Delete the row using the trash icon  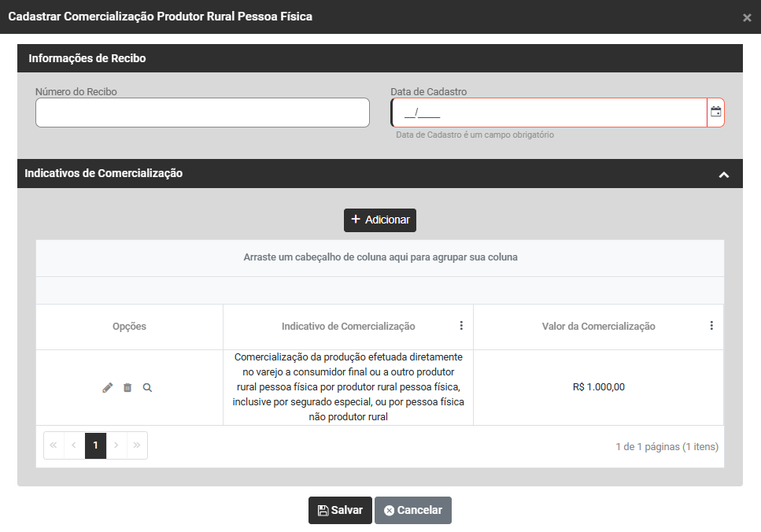pos(127,388)
